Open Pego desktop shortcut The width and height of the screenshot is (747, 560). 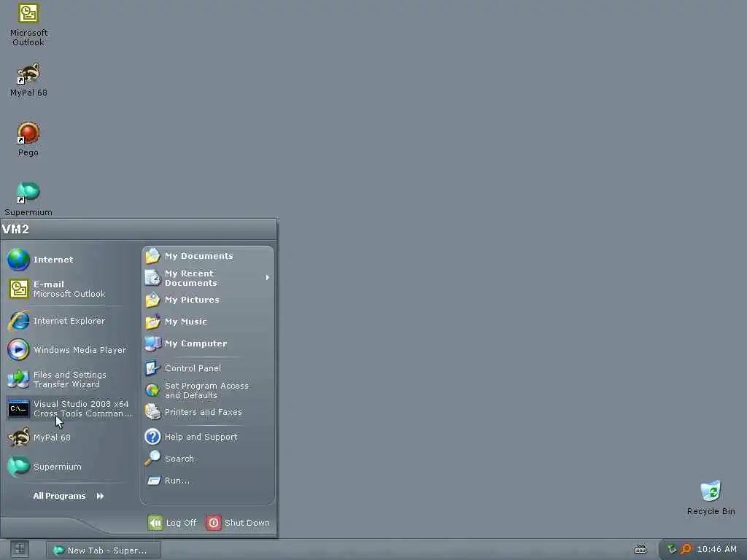pos(28,139)
